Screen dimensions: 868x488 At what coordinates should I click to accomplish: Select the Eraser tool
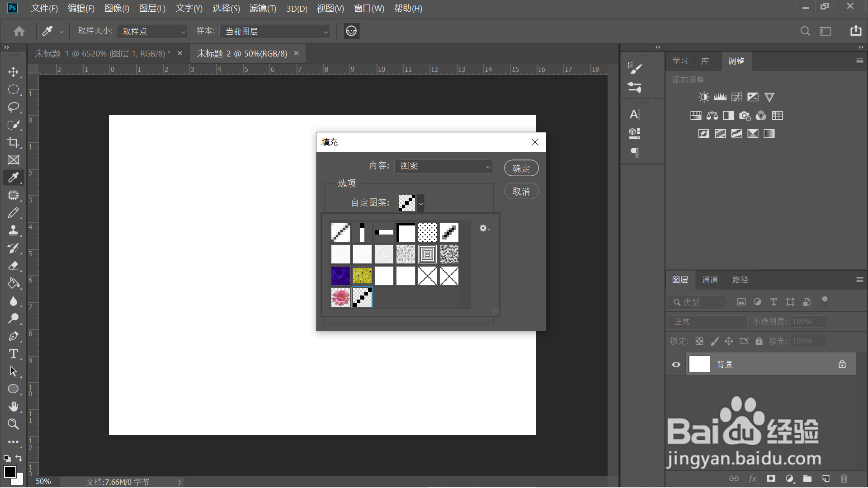[x=14, y=266]
